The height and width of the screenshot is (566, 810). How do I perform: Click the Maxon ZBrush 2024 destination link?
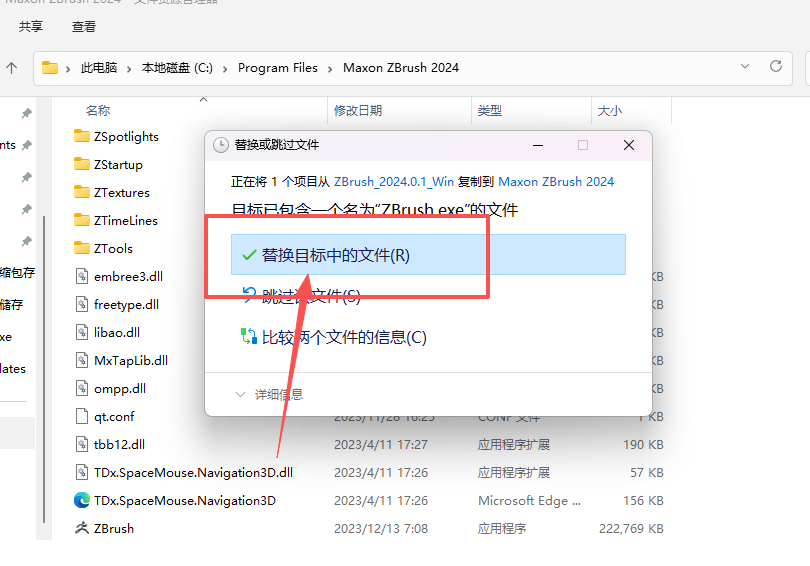pyautogui.click(x=556, y=182)
